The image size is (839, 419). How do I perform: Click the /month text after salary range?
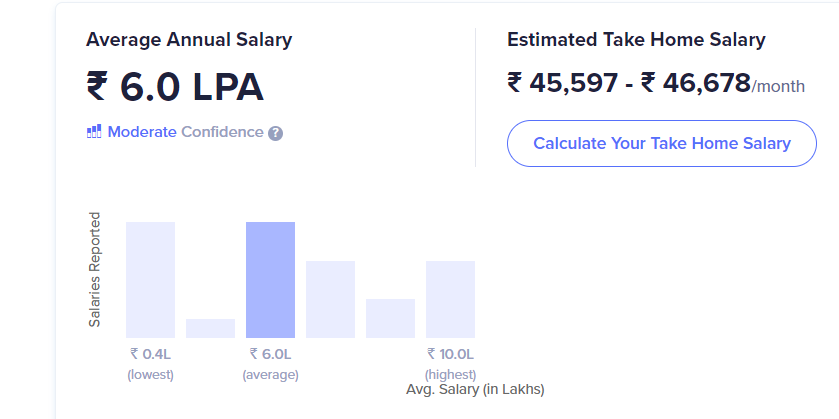(x=778, y=86)
